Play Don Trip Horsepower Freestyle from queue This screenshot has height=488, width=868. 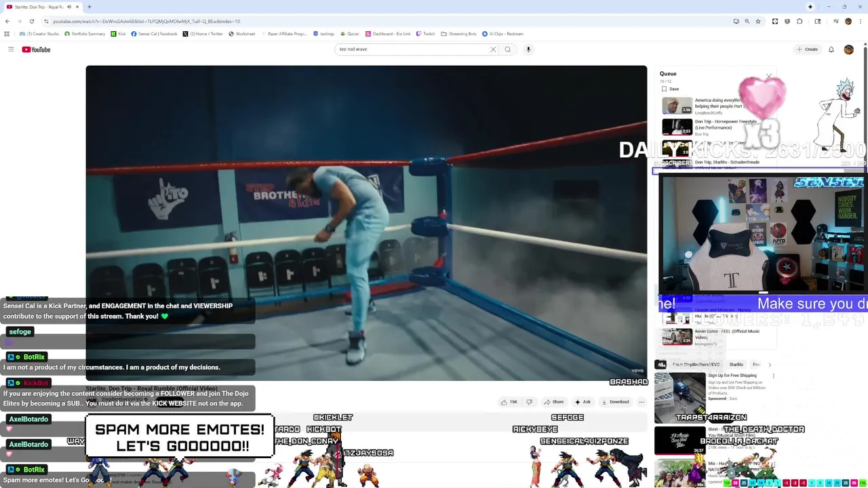(x=709, y=127)
